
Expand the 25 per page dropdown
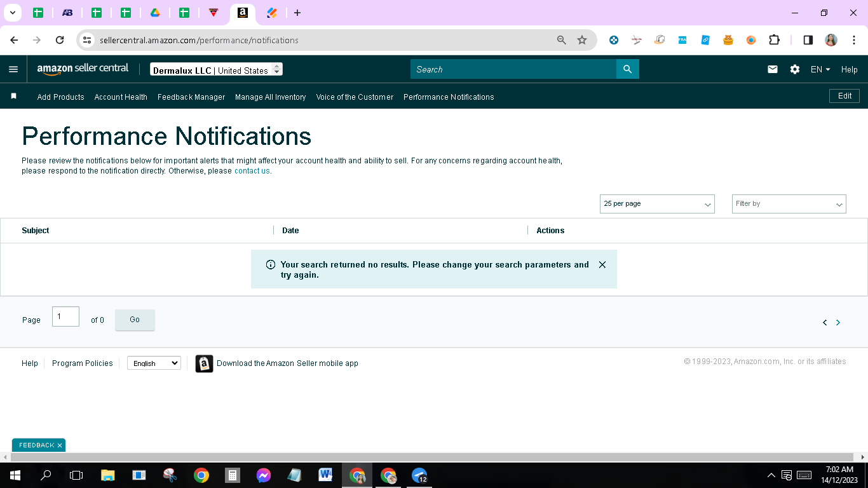(657, 204)
